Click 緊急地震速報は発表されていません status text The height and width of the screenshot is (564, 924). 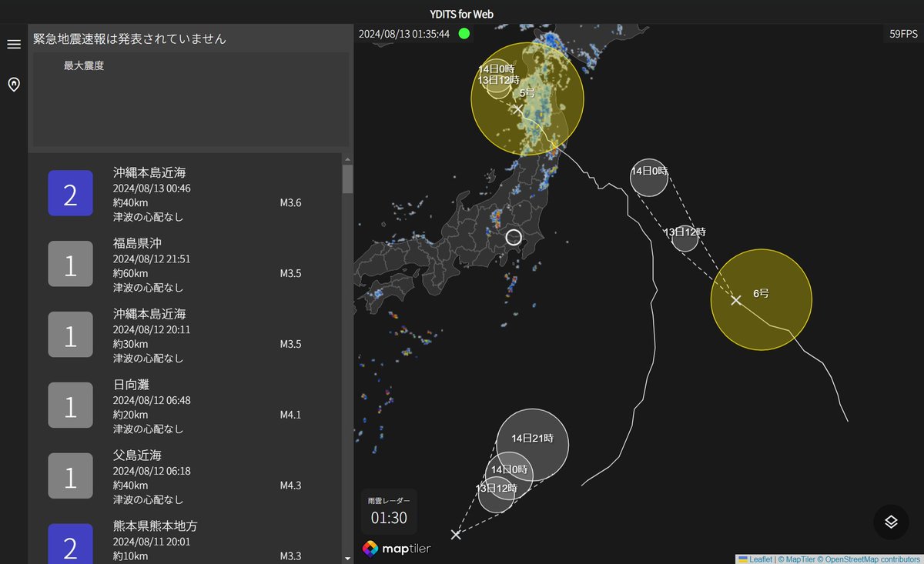click(129, 38)
